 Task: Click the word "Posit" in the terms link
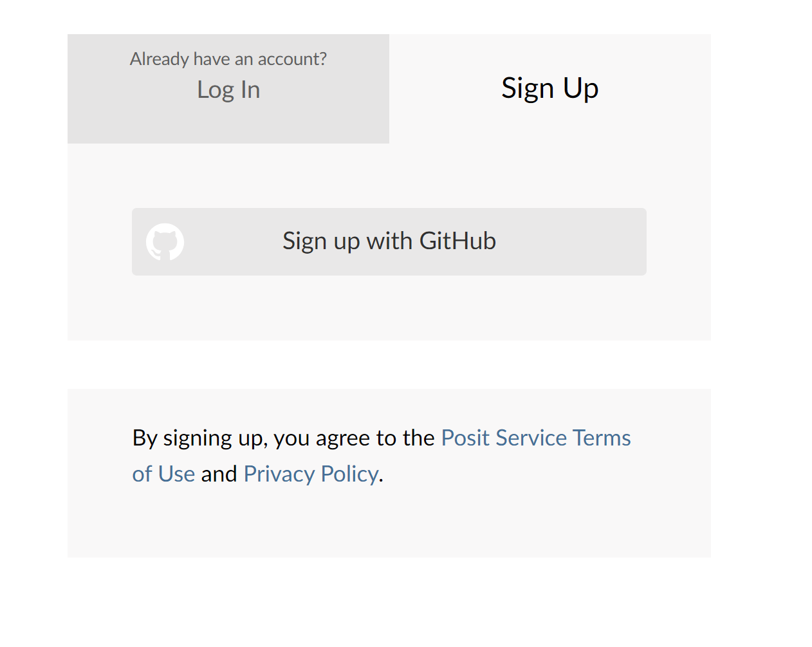tap(465, 438)
